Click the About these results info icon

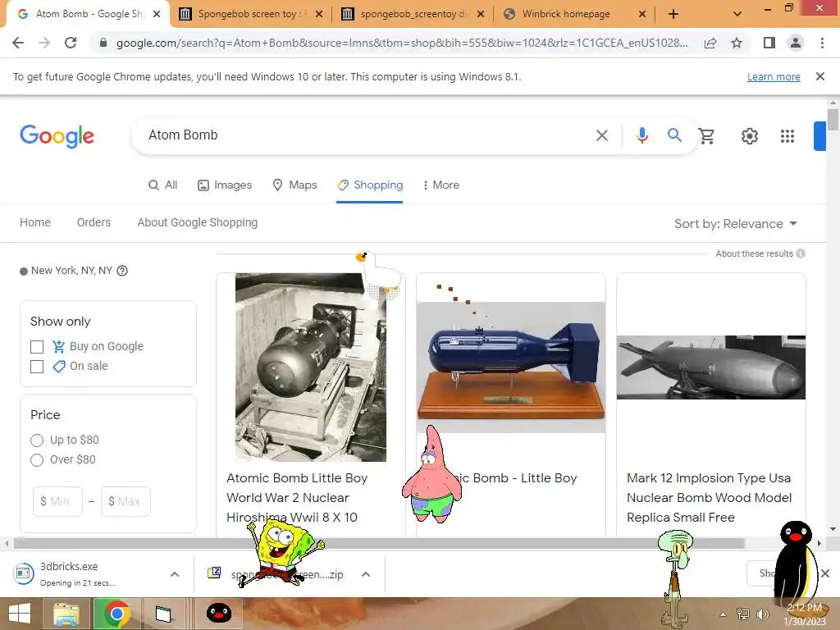[801, 253]
